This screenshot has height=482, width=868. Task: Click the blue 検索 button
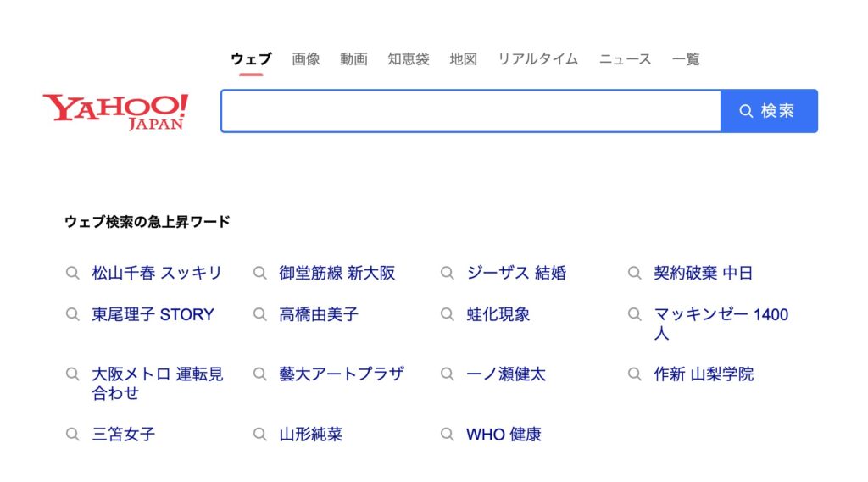point(770,111)
